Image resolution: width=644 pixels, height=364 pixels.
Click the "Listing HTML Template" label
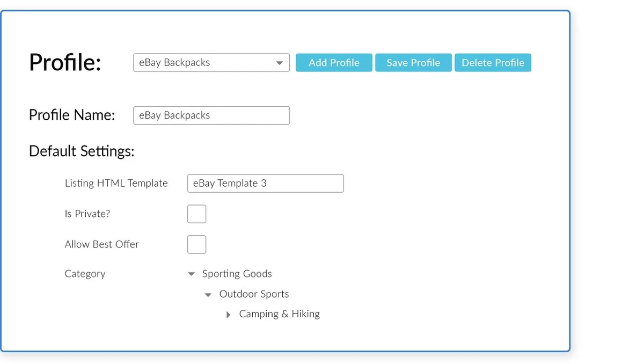pos(116,183)
